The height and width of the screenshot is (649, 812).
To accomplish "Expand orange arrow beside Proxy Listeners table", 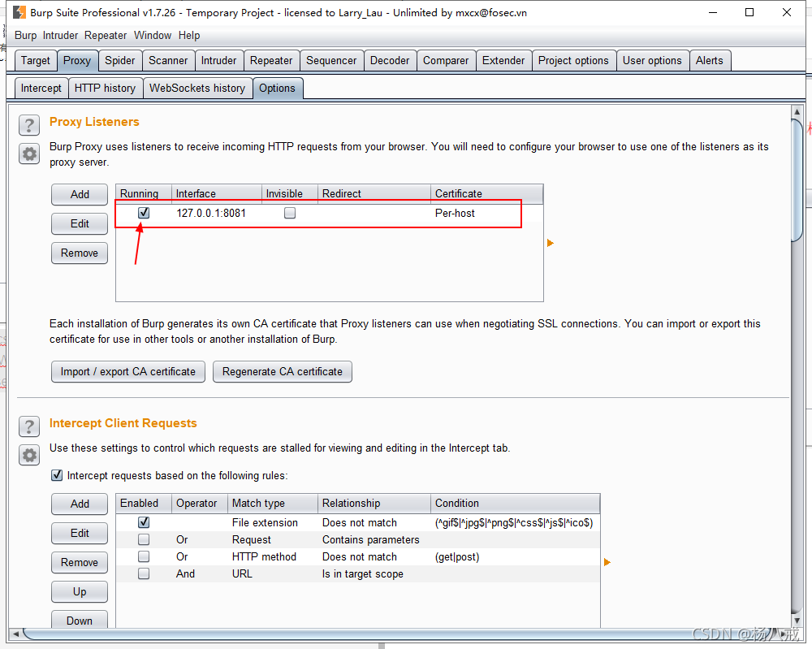I will coord(551,243).
